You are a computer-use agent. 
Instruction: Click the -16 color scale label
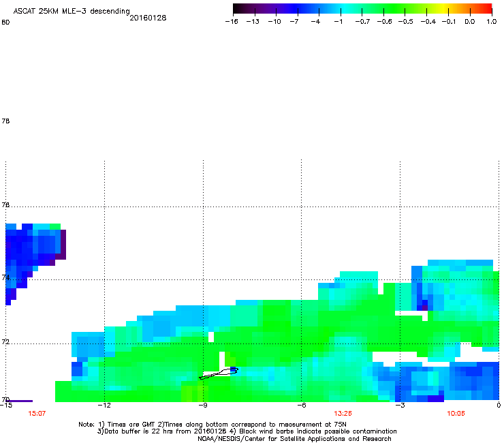pos(232,22)
